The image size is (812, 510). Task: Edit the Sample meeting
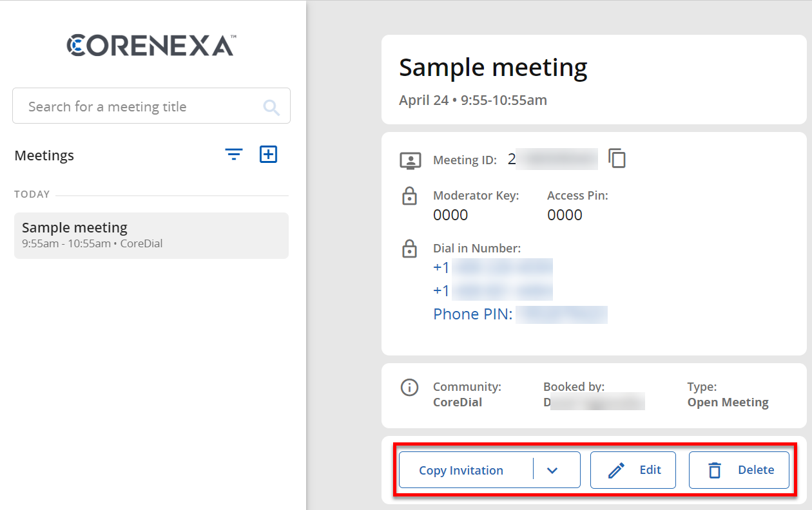click(x=634, y=470)
